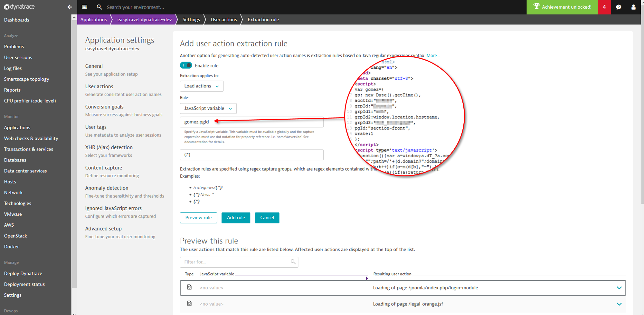644x315 pixels.
Task: Click the Add rule button
Action: pos(236,218)
